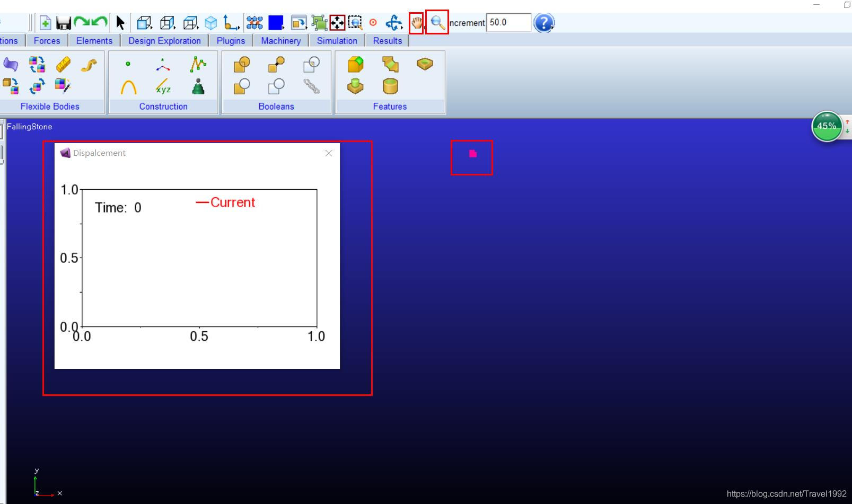Switch to the Forces tab
Screen dimensions: 852x504
47,41
